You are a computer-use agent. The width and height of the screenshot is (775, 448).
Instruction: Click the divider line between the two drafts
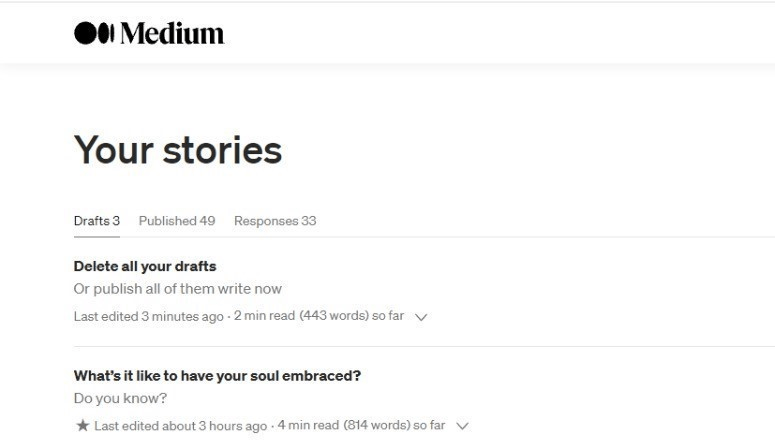point(424,346)
